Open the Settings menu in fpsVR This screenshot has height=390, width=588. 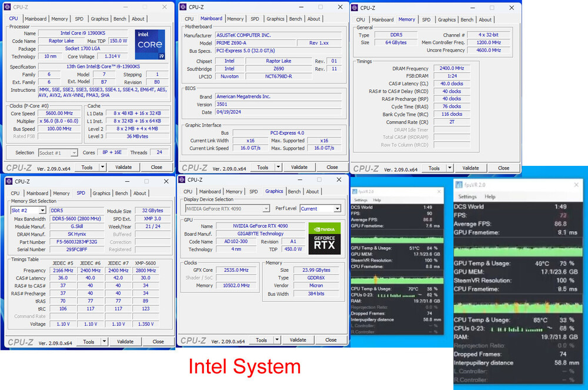[x=469, y=196]
